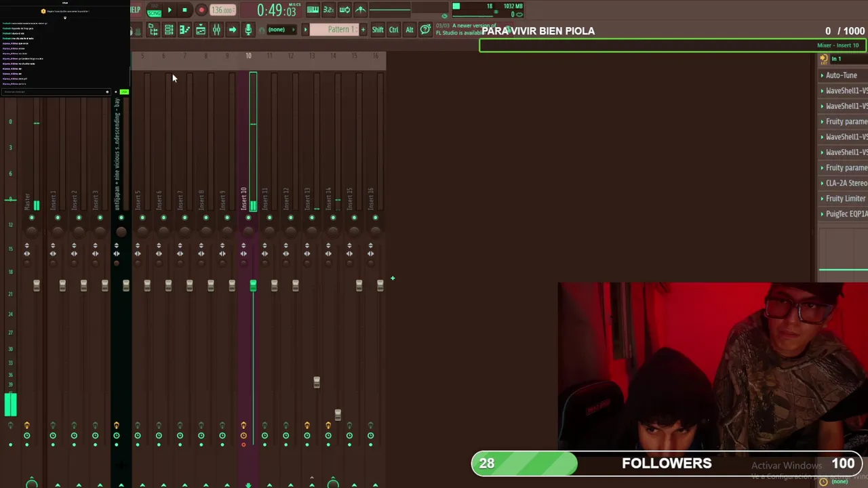Open the pattern list arrow before Pattern 1
Image resolution: width=868 pixels, height=488 pixels.
pyautogui.click(x=305, y=30)
